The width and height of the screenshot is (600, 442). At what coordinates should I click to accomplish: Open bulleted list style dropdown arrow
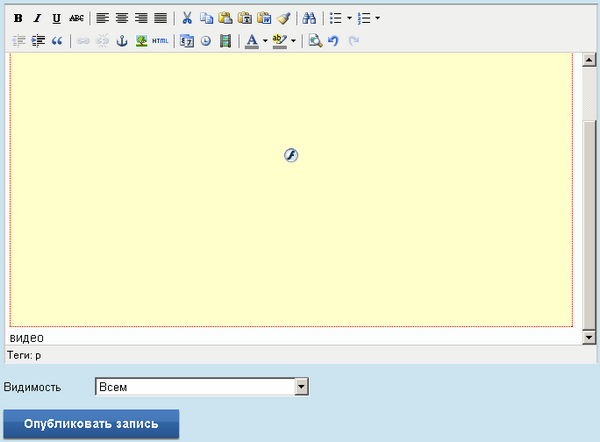(x=349, y=18)
